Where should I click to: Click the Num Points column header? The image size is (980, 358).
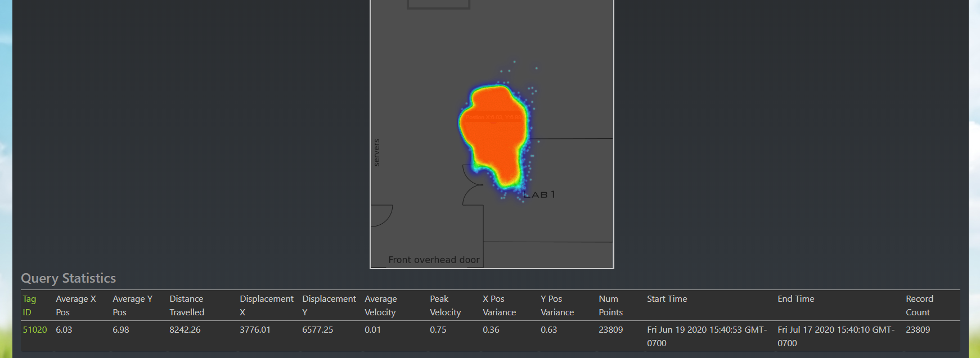611,306
